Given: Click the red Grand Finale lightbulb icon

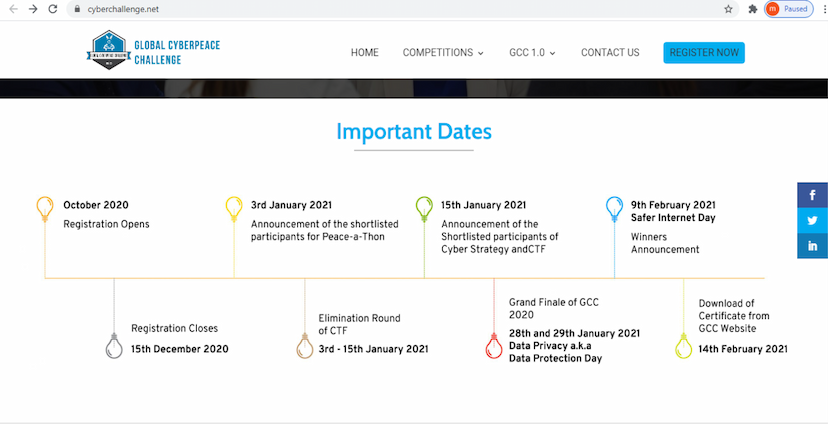Looking at the screenshot, I should (x=493, y=345).
